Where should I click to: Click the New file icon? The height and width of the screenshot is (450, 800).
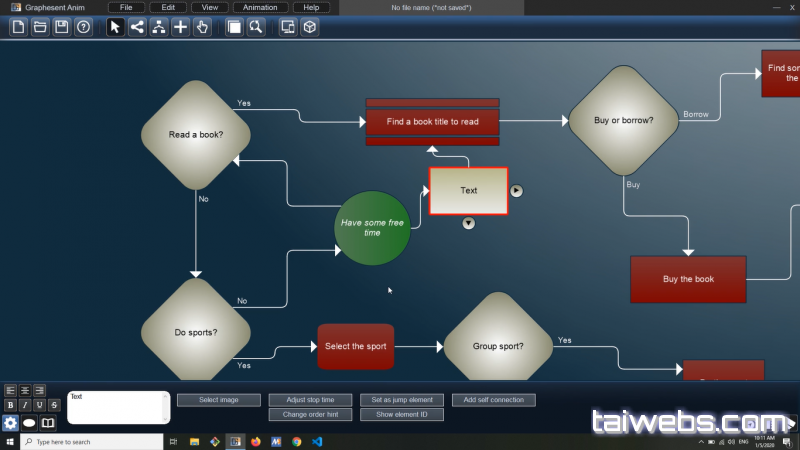[x=18, y=27]
